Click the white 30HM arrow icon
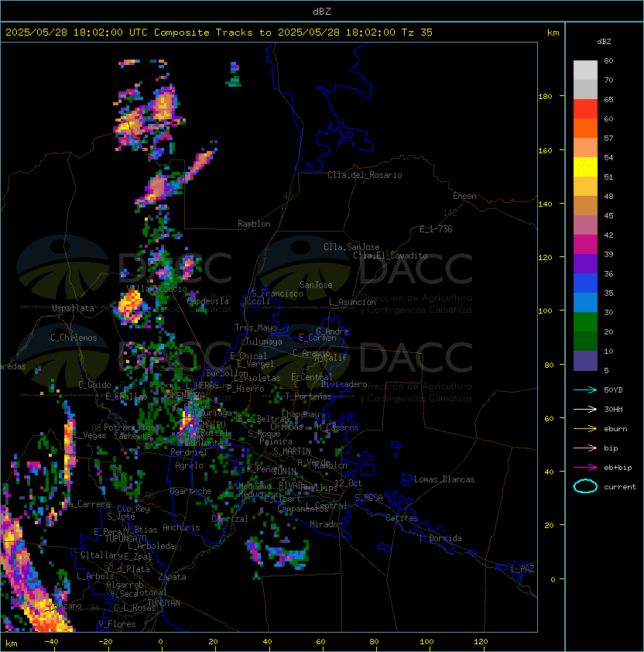The image size is (644, 652). coord(585,409)
